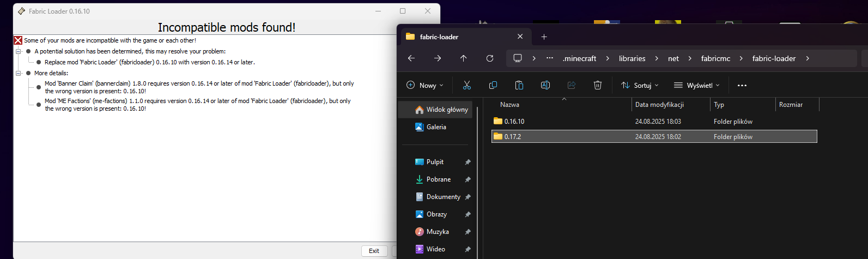This screenshot has width=868, height=259.
Task: Open the Nowy (New) dropdown
Action: (x=425, y=85)
